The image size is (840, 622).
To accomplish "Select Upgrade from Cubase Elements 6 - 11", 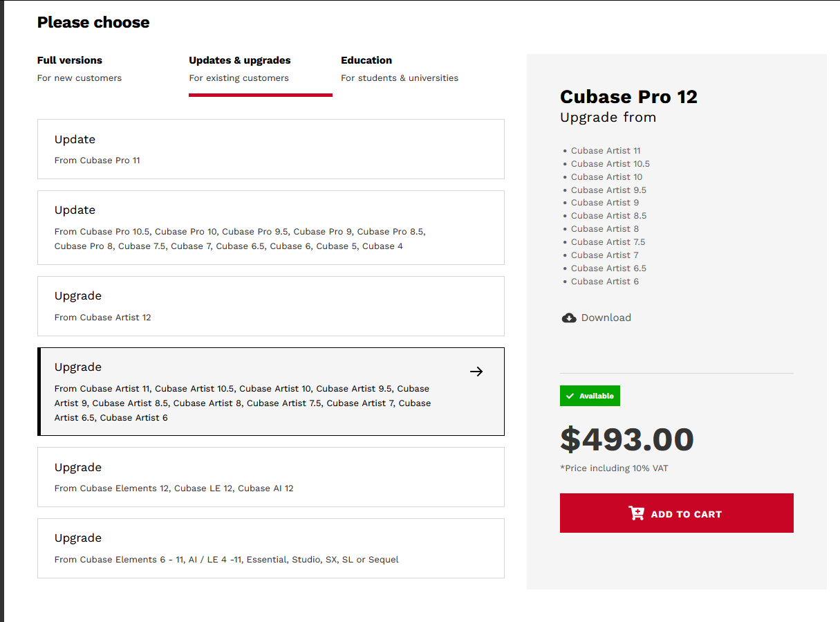I will coord(270,548).
